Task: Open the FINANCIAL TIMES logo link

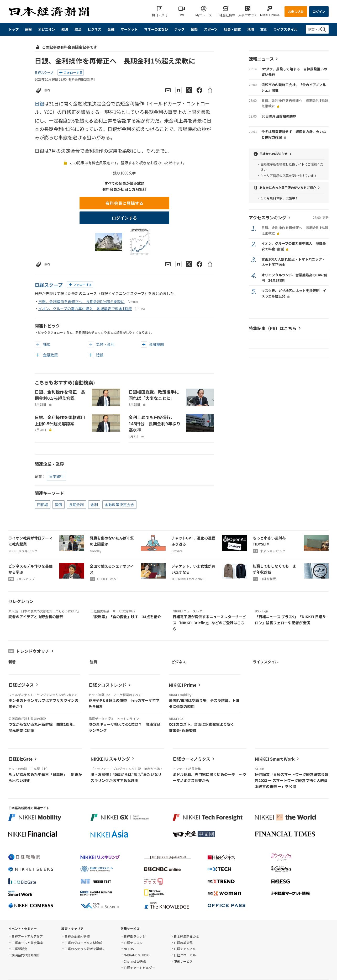Action: (x=285, y=834)
